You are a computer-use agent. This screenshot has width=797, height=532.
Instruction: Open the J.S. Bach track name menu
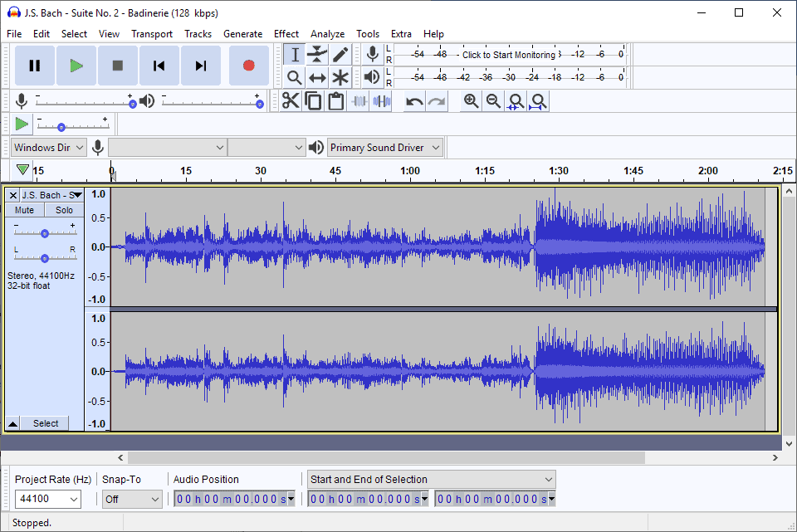pyautogui.click(x=51, y=194)
